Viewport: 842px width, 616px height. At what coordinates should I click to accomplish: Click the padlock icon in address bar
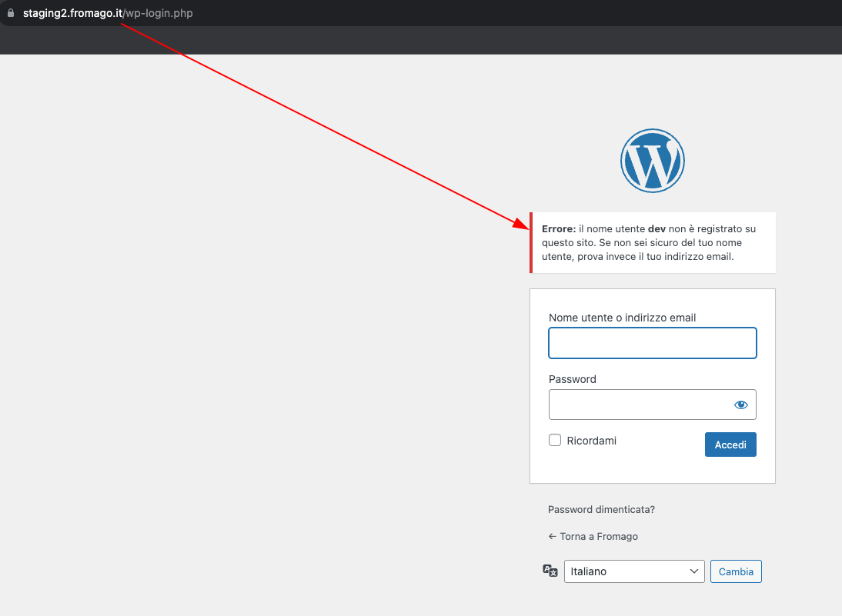[11, 13]
